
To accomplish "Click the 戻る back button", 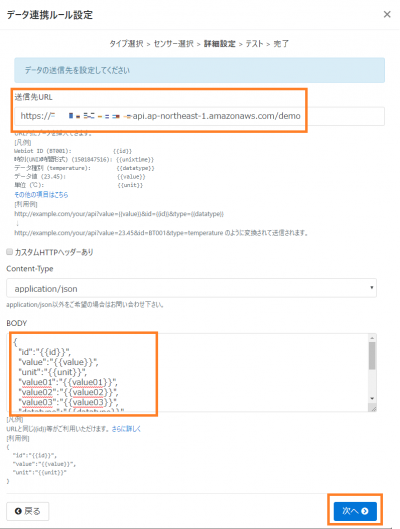I will [x=28, y=511].
